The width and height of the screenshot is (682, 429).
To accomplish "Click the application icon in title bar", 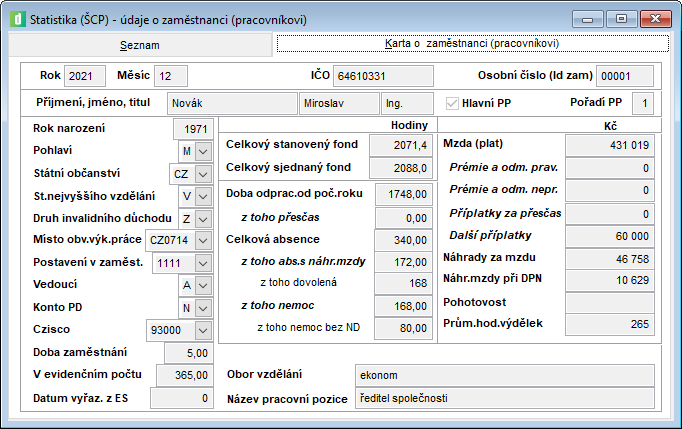I will 18,20.
